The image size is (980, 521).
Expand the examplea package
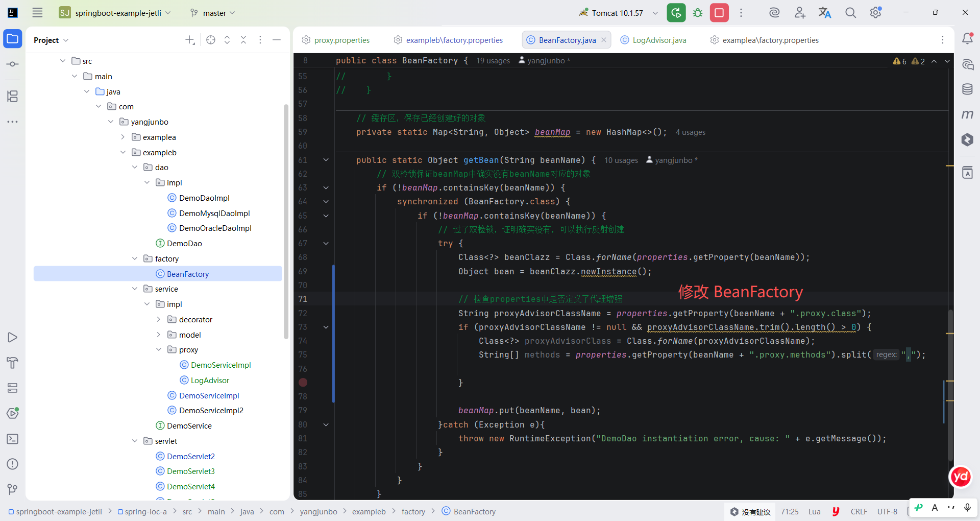(x=122, y=137)
